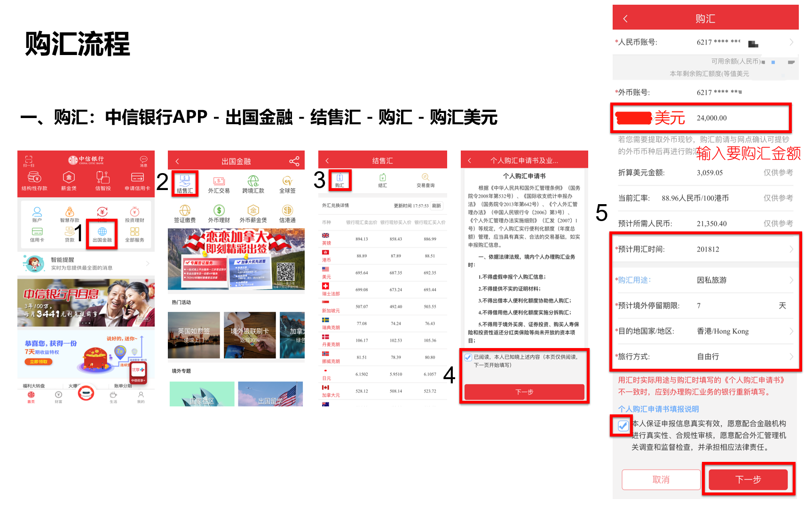Image resolution: width=812 pixels, height=508 pixels.
Task: Tap the share icon in 出国金融 header
Action: 294,161
